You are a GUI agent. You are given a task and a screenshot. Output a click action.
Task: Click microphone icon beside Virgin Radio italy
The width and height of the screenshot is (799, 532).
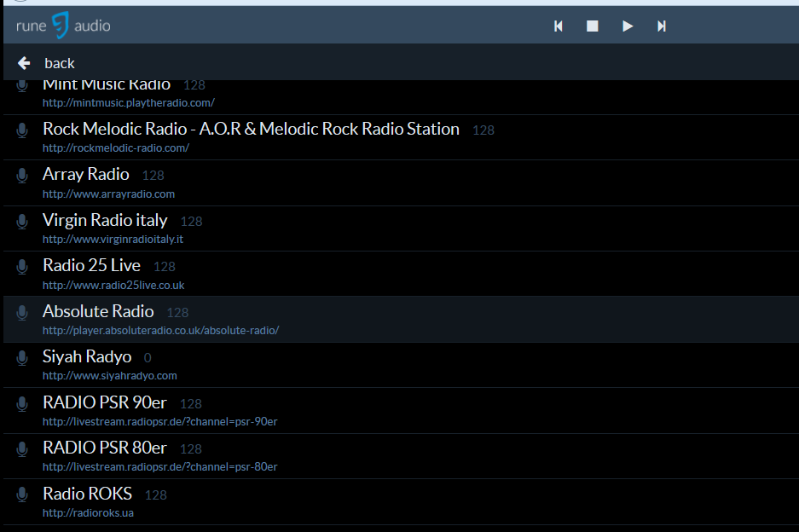click(22, 222)
